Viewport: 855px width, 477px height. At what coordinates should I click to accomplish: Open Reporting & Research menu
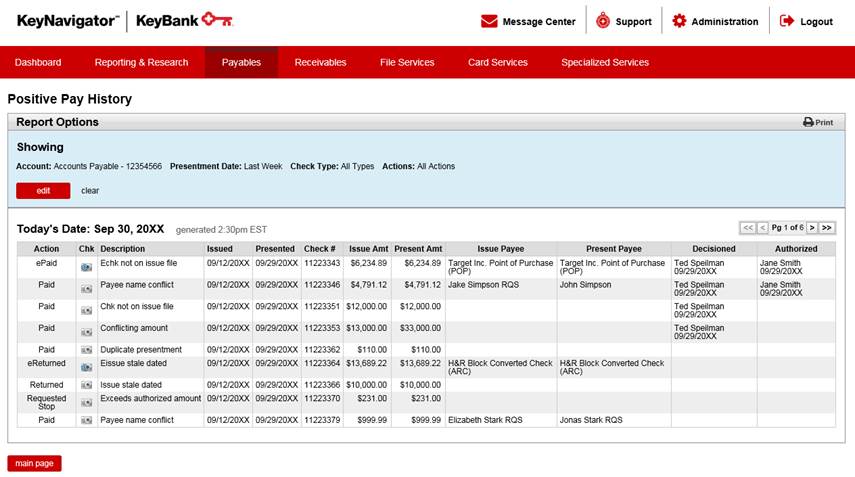[141, 62]
